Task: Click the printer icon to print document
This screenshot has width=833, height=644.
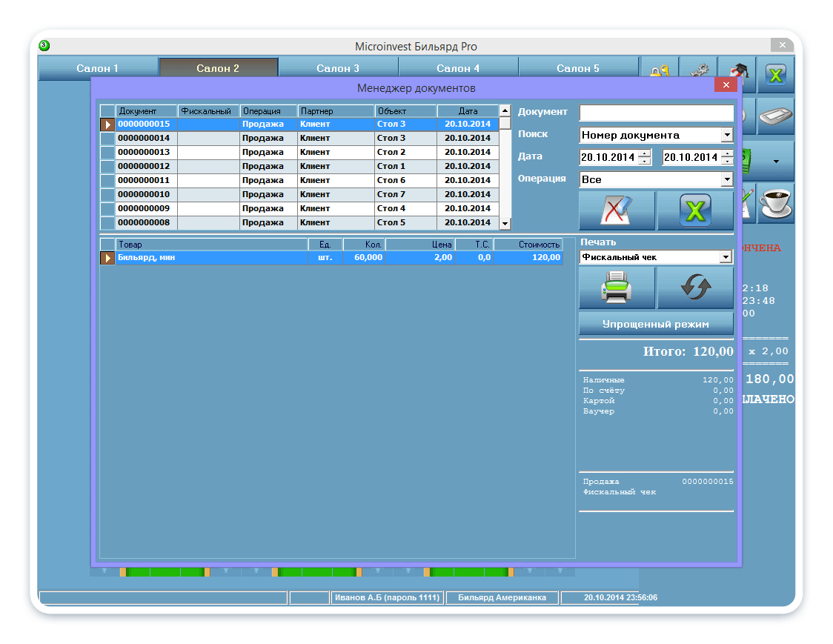Action: coord(617,288)
